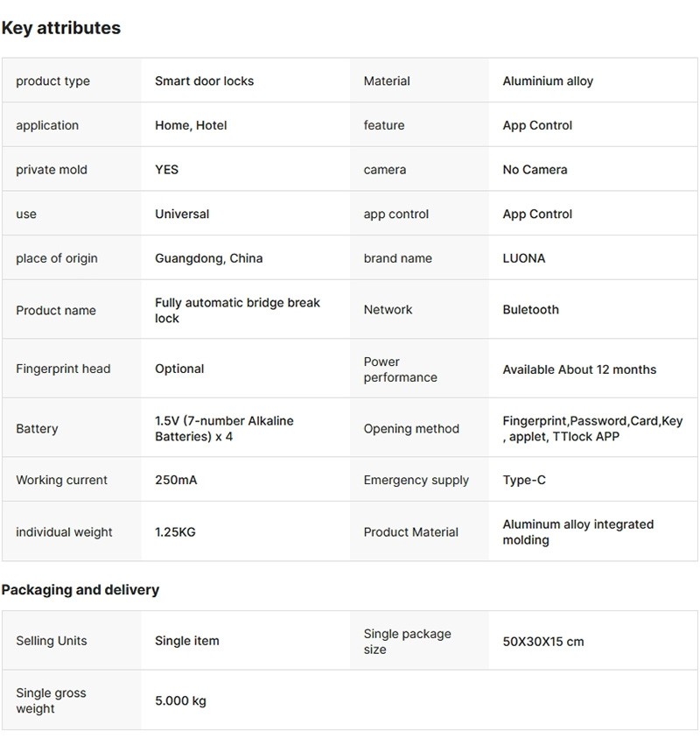Screen dimensions: 700x738
Task: Click the LUONA brand name value
Action: (523, 258)
